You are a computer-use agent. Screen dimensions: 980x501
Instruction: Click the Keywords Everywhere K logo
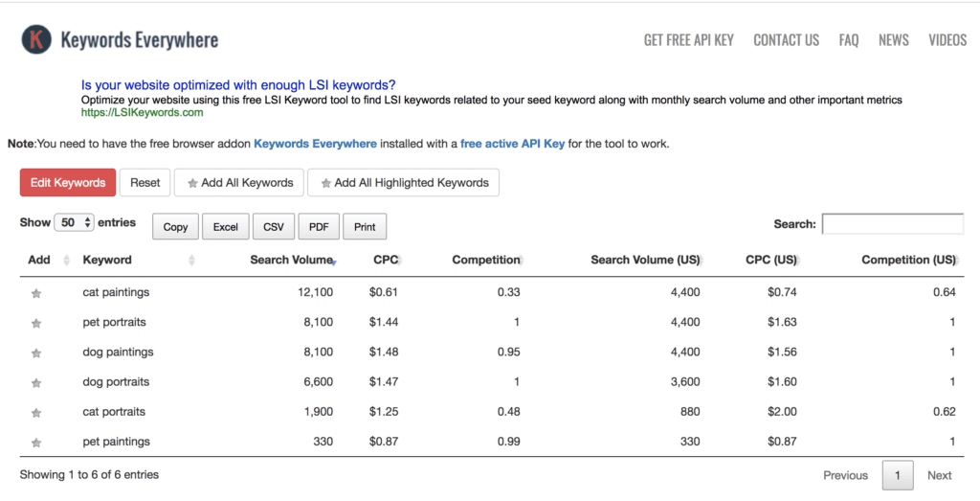click(x=36, y=39)
